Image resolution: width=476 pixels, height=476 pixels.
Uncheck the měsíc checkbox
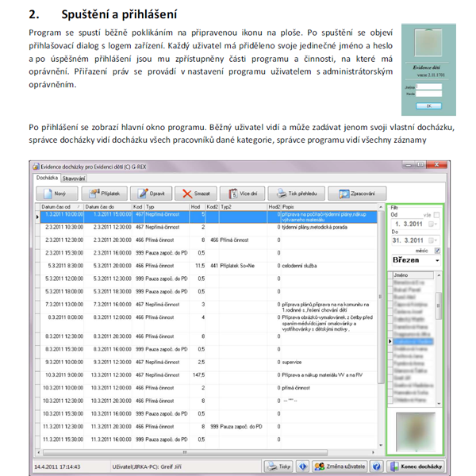(x=437, y=251)
